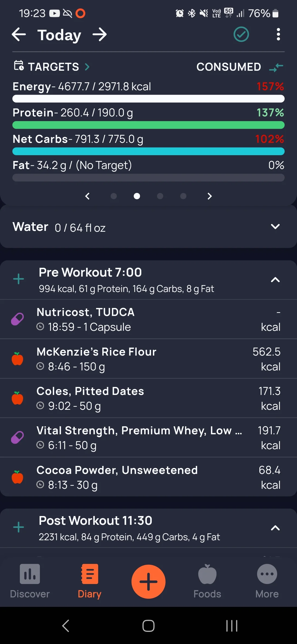Open the three-dot overflow menu

click(278, 34)
